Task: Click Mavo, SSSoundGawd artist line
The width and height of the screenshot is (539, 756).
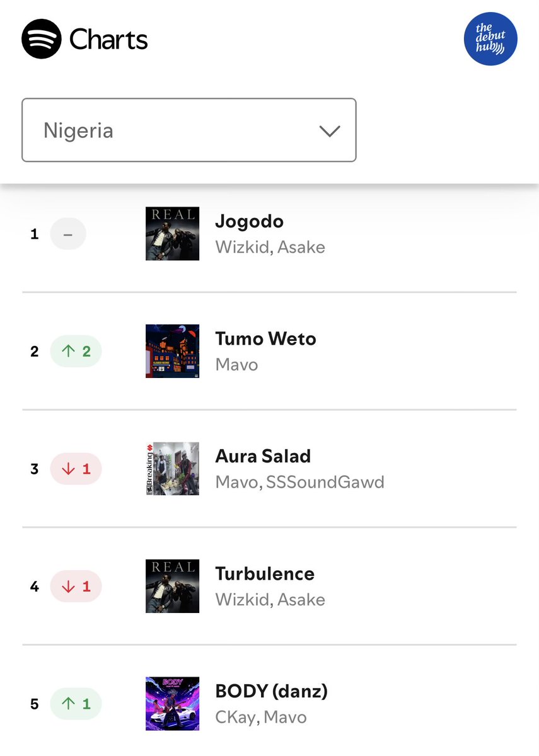Action: (299, 483)
